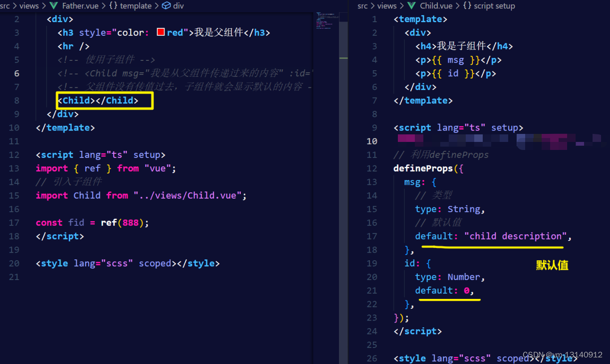This screenshot has width=610, height=364.
Task: Open the views breadcrumb in the right editor
Action: click(x=387, y=6)
